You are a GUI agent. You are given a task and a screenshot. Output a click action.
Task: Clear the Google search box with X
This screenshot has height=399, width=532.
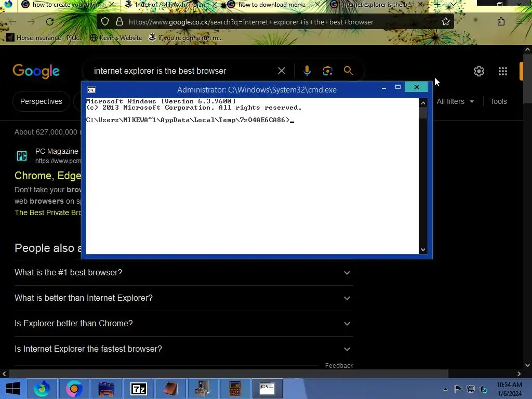click(281, 71)
